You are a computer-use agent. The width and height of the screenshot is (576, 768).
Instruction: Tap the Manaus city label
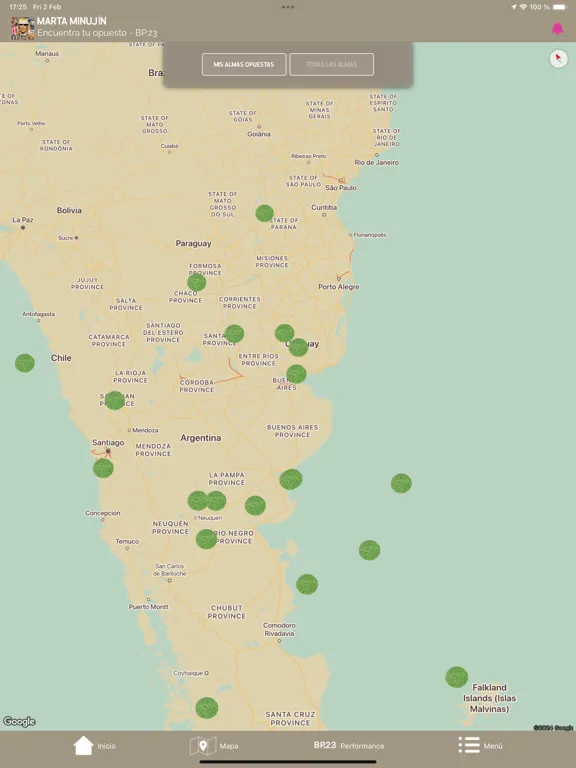tap(47, 53)
